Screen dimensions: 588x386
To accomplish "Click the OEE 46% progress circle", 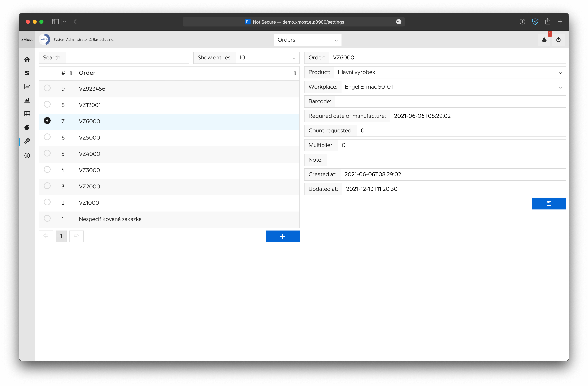I will [44, 40].
